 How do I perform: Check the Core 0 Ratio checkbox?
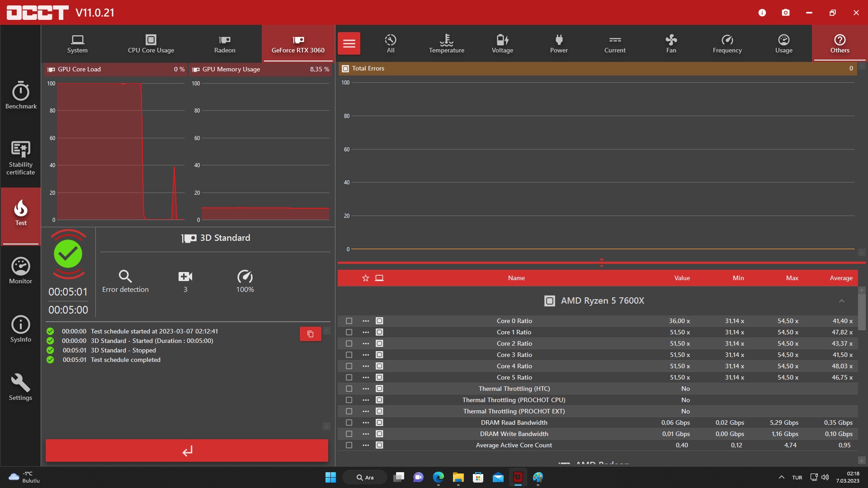(349, 321)
